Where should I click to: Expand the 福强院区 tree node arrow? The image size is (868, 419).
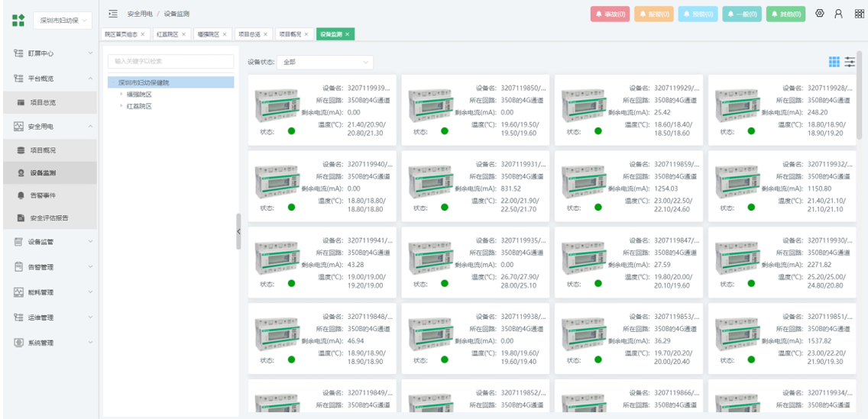point(121,94)
